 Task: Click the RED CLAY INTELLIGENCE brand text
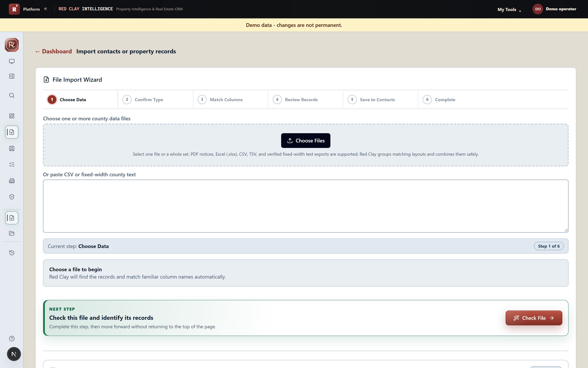[85, 9]
